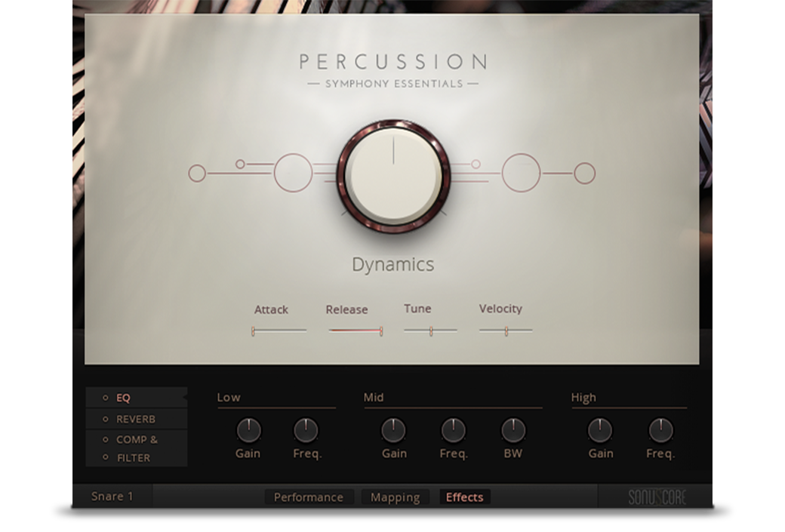Click the High band heading
Viewport: 785px width, 532px height.
click(583, 398)
